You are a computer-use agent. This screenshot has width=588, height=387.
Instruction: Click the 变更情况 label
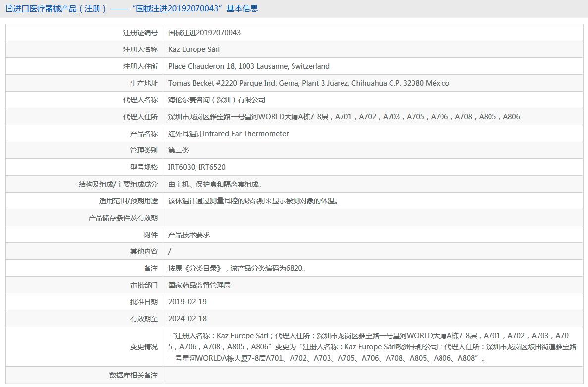coord(144,347)
